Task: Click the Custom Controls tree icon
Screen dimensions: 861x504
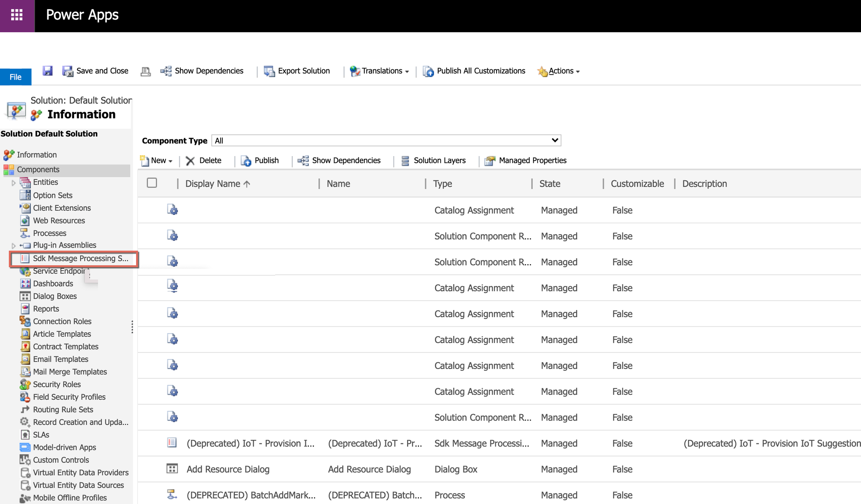Action: pyautogui.click(x=25, y=460)
